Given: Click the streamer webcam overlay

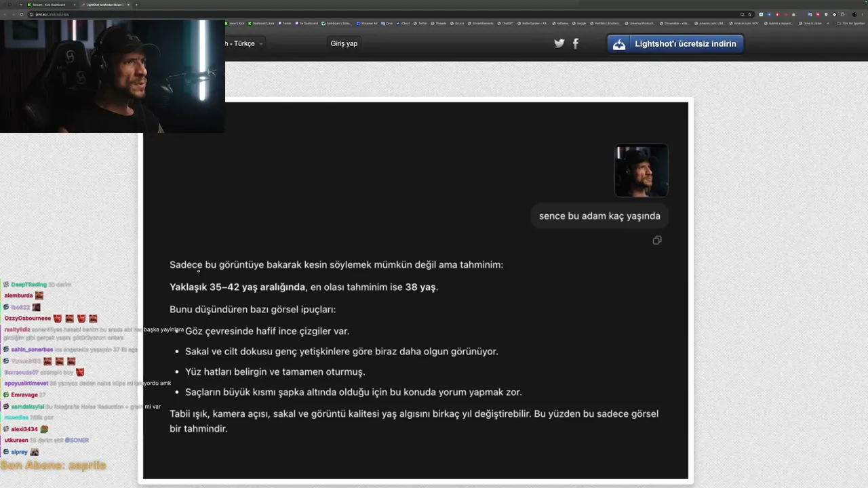Looking at the screenshot, I should click(113, 76).
